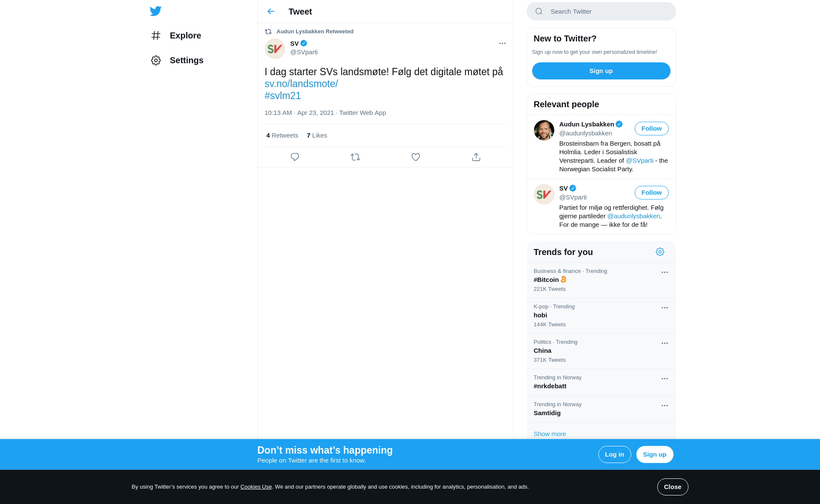Go back using the arrow icon
This screenshot has width=820, height=504.
pyautogui.click(x=271, y=12)
